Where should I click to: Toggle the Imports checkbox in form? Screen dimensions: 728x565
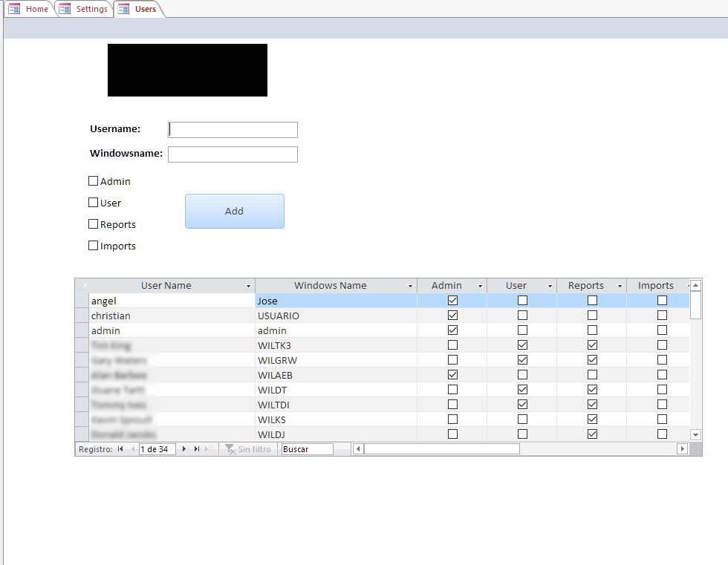94,246
